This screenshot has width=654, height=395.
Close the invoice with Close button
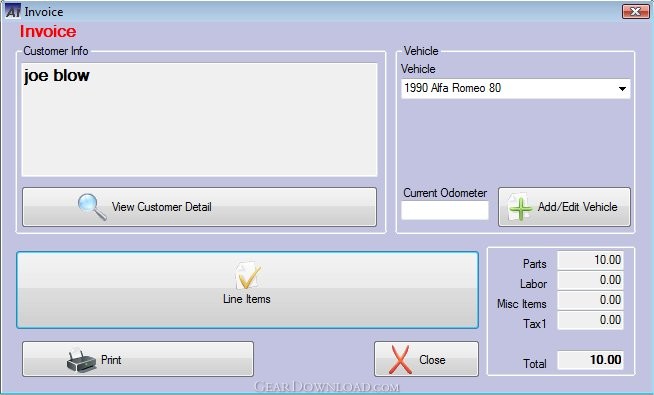pyautogui.click(x=426, y=359)
